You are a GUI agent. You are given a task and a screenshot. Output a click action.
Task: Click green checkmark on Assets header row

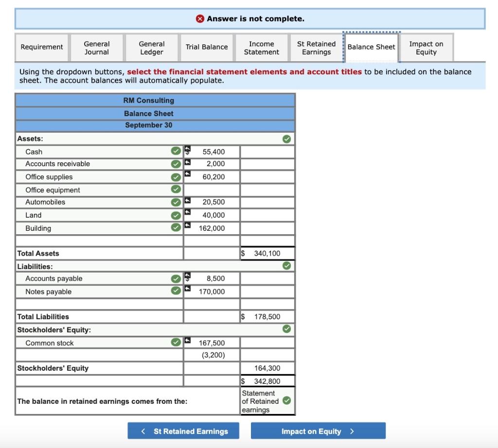point(286,139)
